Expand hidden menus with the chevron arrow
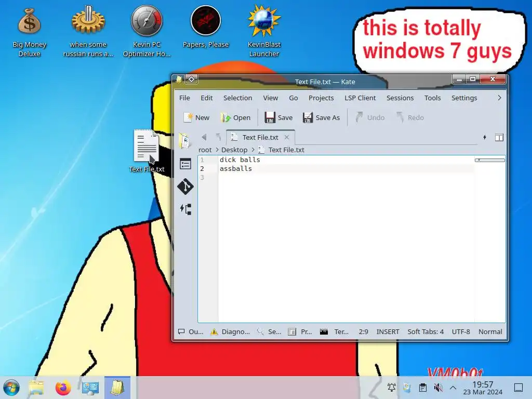 (499, 98)
